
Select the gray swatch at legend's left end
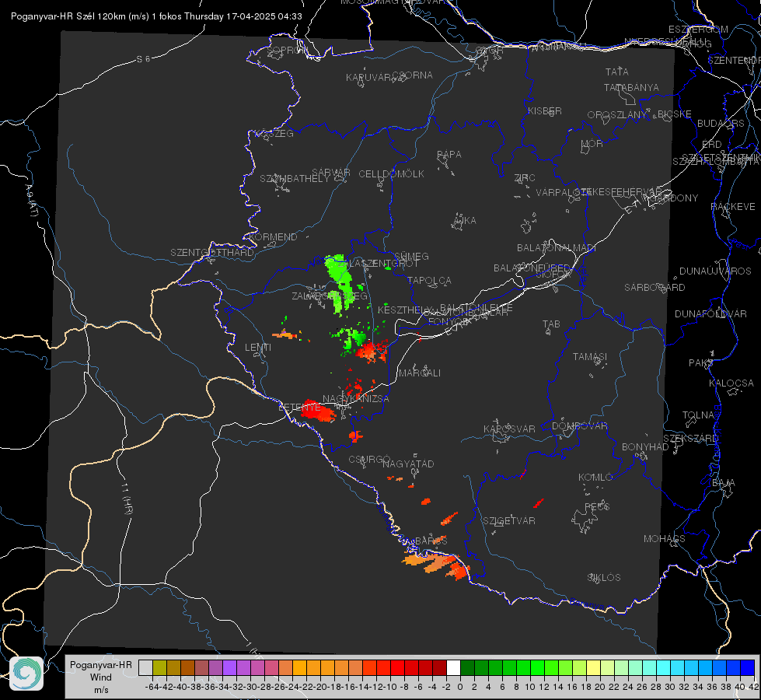click(145, 668)
